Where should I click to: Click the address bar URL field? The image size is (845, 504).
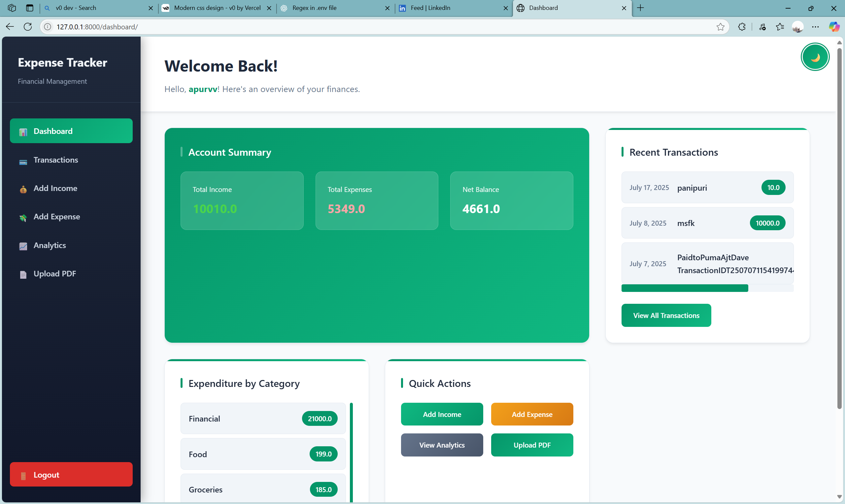[x=374, y=27]
